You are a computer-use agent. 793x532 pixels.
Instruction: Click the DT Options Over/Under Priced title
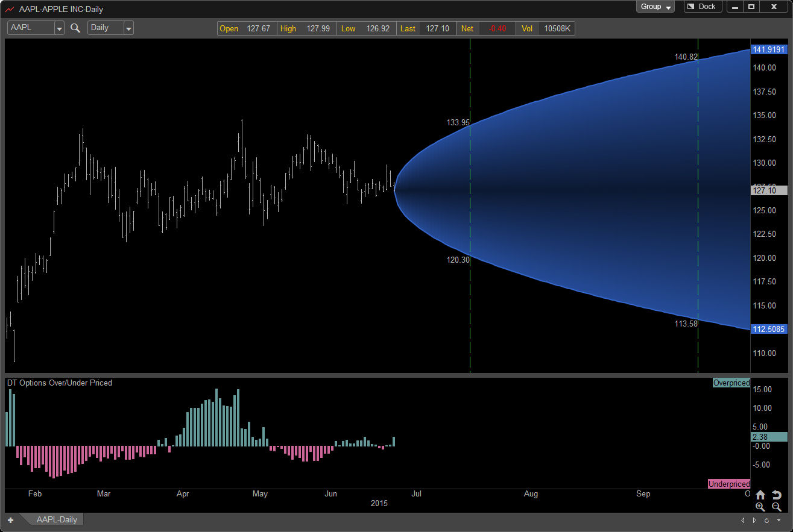tap(60, 383)
